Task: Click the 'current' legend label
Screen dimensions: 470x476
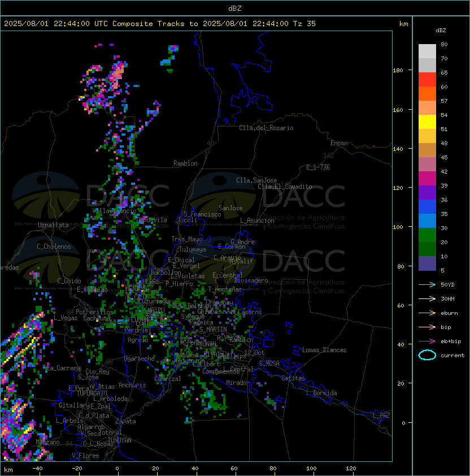Action: [x=452, y=356]
